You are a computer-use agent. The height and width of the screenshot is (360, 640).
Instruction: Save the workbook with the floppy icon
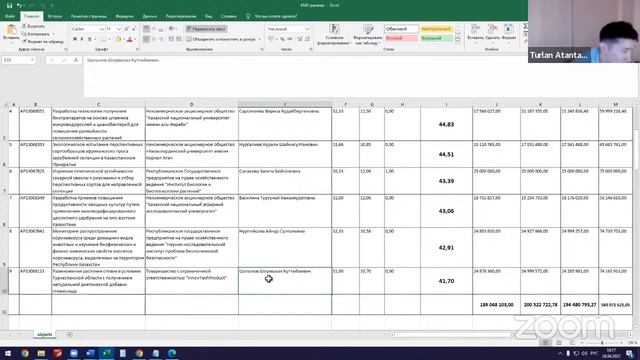9,6
